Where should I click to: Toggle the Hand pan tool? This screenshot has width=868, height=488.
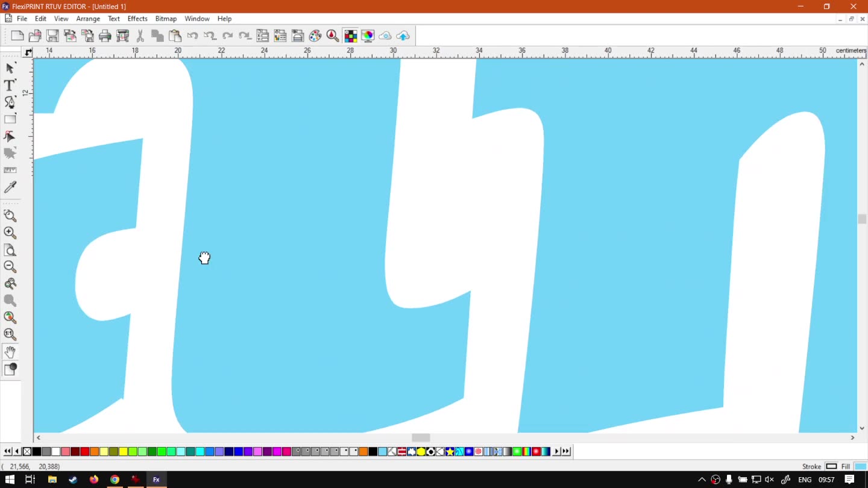[x=10, y=352]
